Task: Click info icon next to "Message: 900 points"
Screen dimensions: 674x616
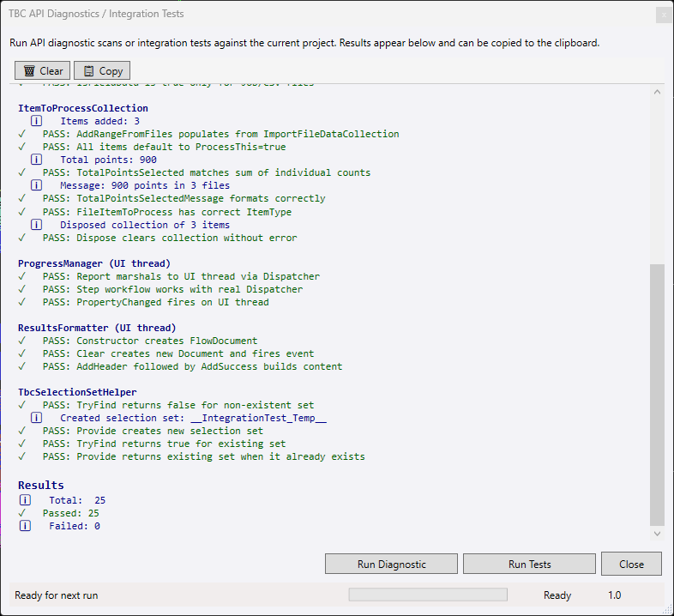Action: [x=37, y=185]
